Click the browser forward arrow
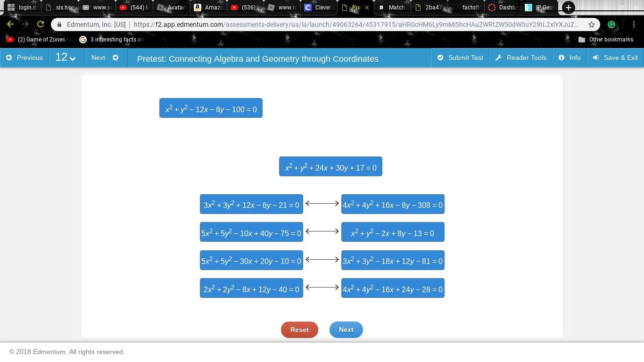This screenshot has height=362, width=644. [x=25, y=24]
